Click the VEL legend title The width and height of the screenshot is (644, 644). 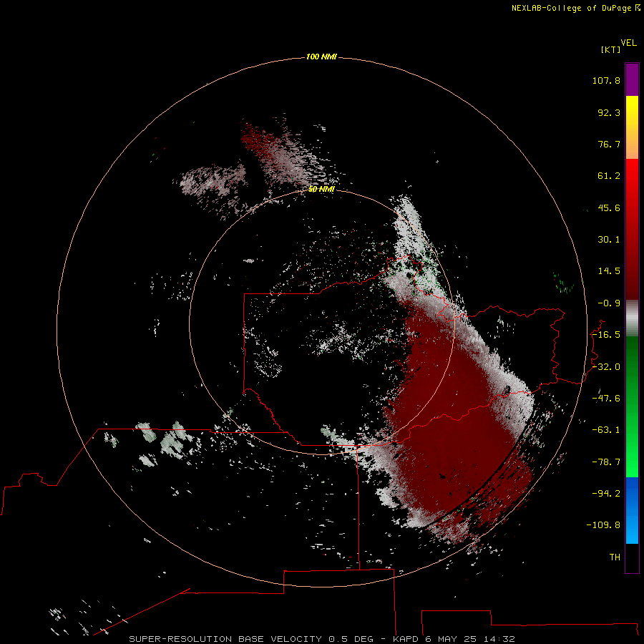628,43
